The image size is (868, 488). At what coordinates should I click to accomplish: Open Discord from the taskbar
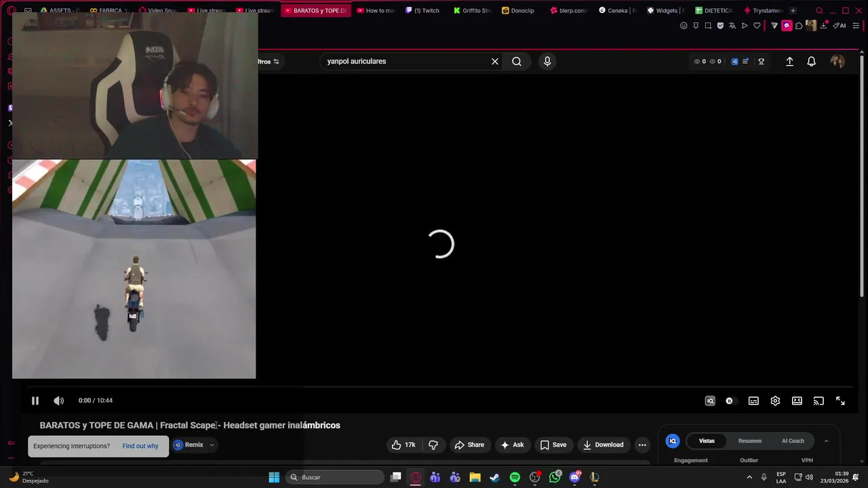[575, 477]
